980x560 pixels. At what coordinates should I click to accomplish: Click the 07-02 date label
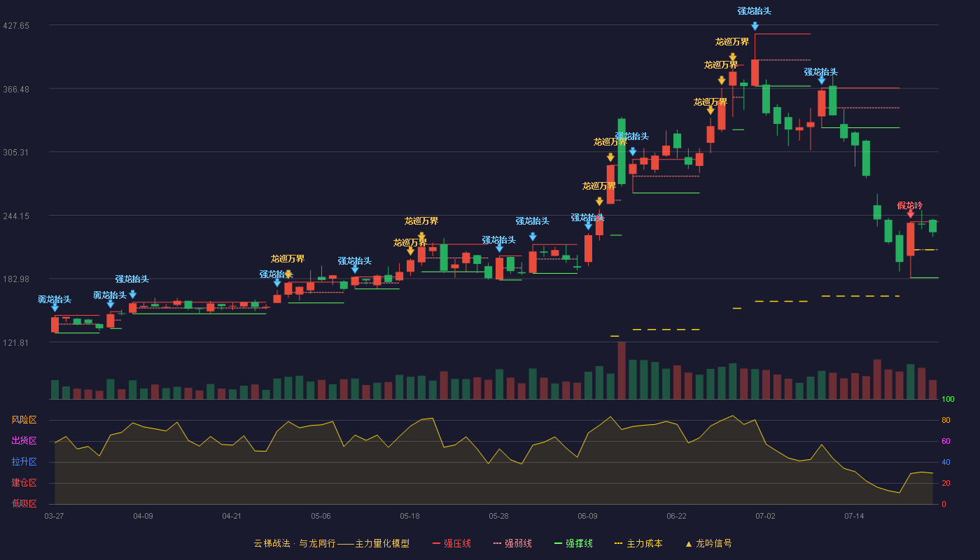(x=765, y=516)
